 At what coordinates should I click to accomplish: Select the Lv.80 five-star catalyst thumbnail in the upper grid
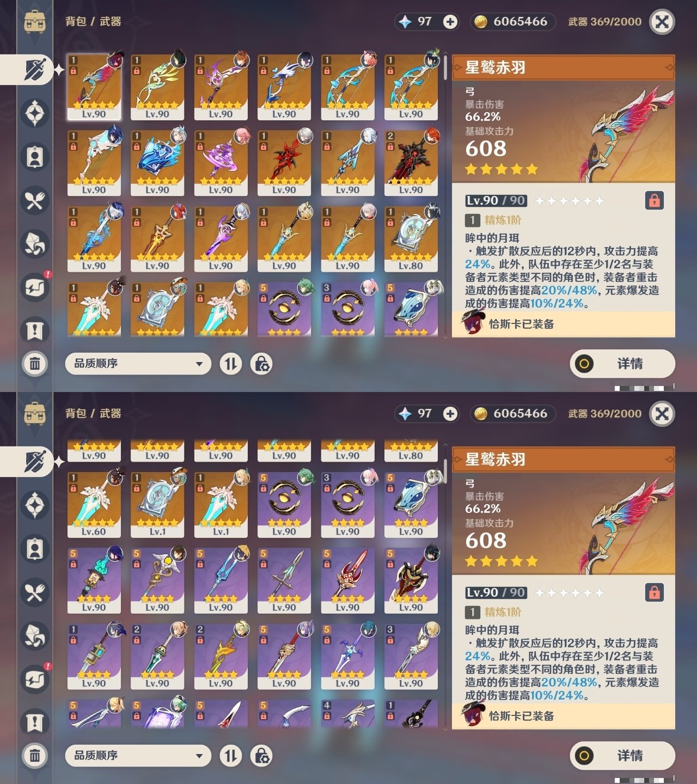click(x=411, y=239)
